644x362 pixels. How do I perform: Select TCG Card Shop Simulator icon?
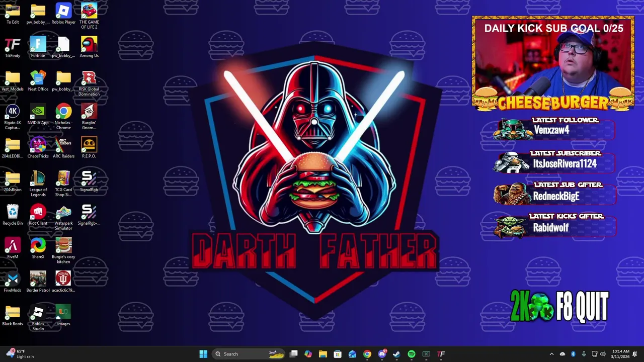click(x=63, y=184)
